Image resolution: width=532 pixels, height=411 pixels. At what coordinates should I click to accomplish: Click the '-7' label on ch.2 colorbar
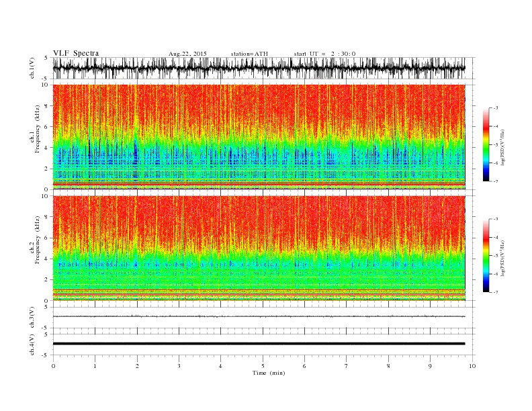click(x=496, y=292)
